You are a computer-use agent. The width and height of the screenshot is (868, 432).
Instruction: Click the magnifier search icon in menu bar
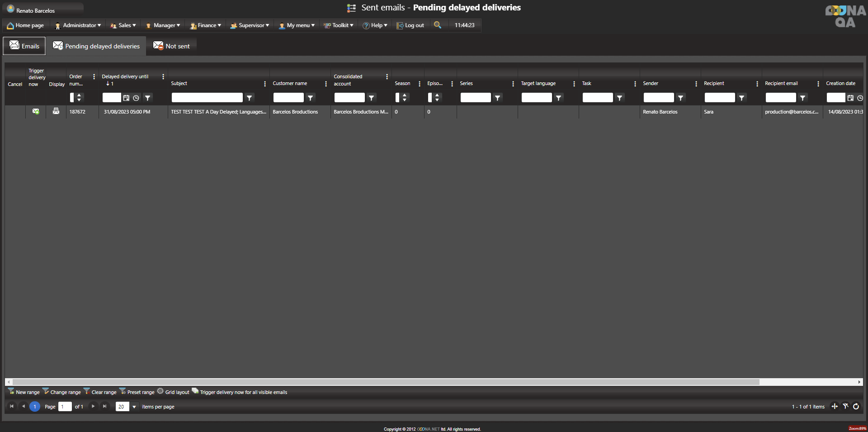click(x=437, y=25)
